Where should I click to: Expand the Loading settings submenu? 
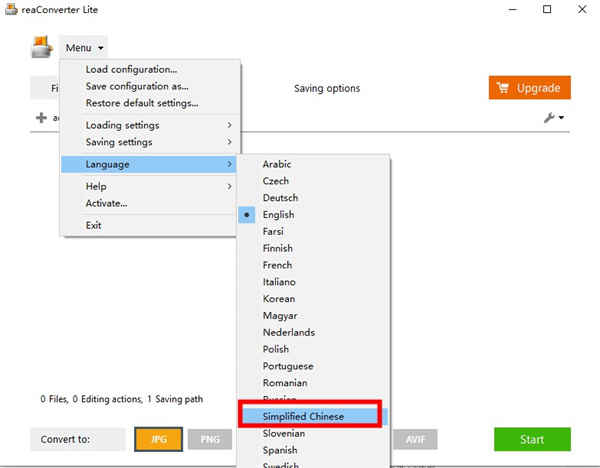[149, 125]
